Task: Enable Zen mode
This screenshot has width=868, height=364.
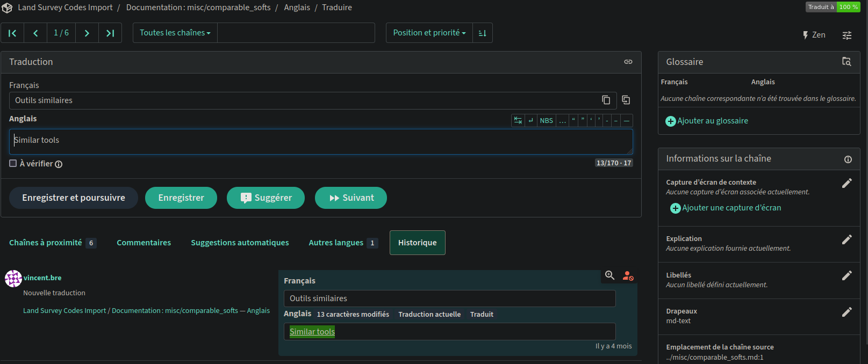Action: click(814, 35)
